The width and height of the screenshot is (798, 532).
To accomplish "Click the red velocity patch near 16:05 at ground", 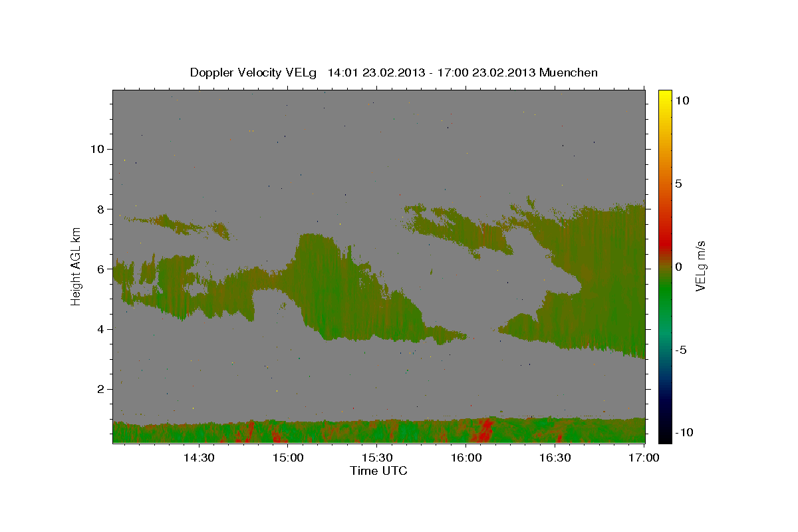I will point(484,431).
